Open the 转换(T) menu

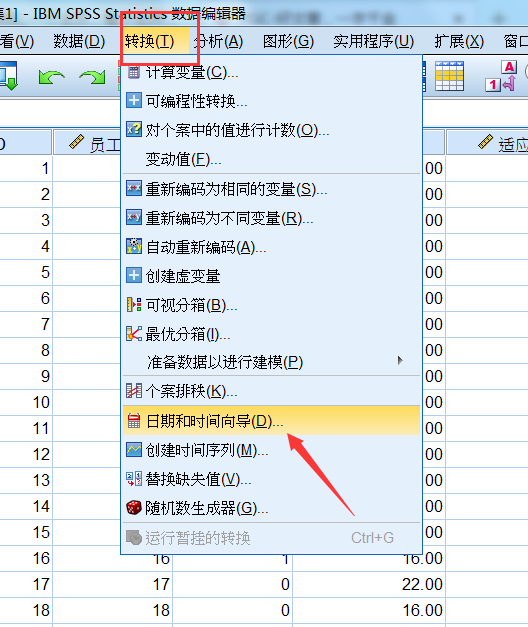[150, 41]
